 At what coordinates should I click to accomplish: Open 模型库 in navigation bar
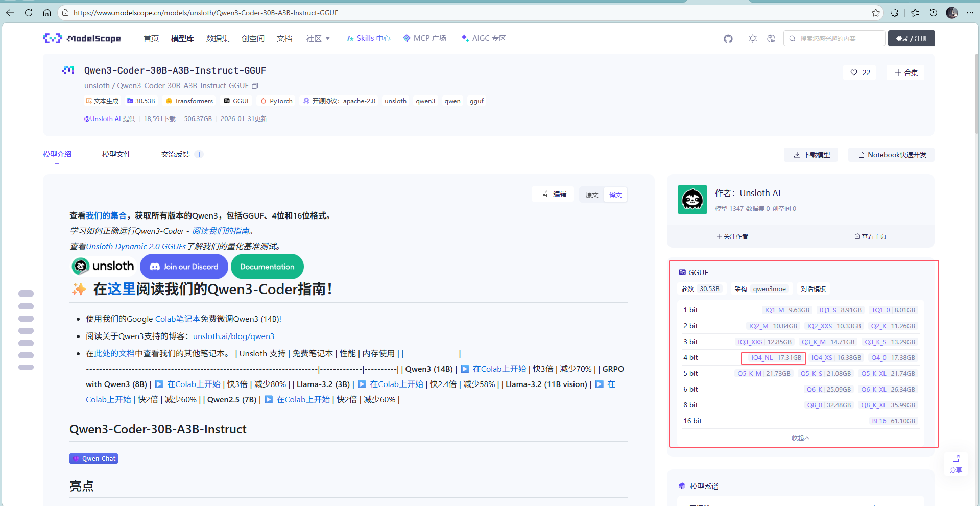(x=182, y=38)
